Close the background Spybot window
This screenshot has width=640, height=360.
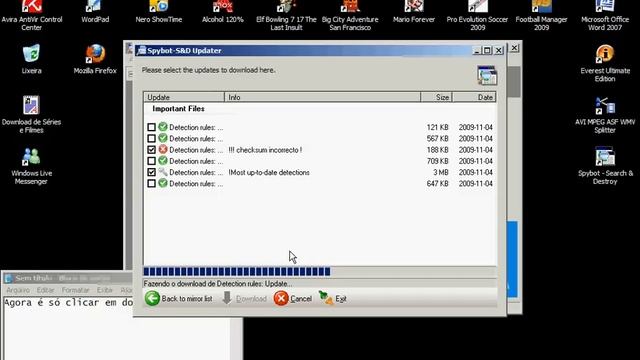[x=514, y=48]
